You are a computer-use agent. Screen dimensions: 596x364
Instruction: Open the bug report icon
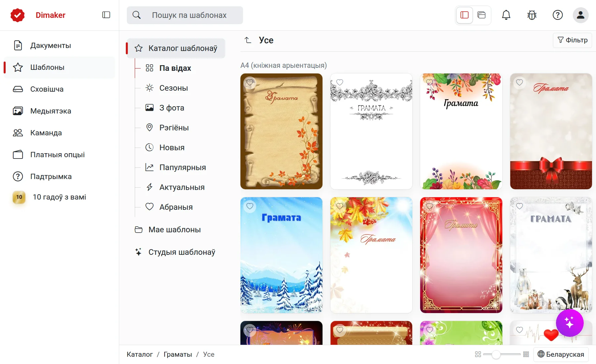pyautogui.click(x=532, y=15)
